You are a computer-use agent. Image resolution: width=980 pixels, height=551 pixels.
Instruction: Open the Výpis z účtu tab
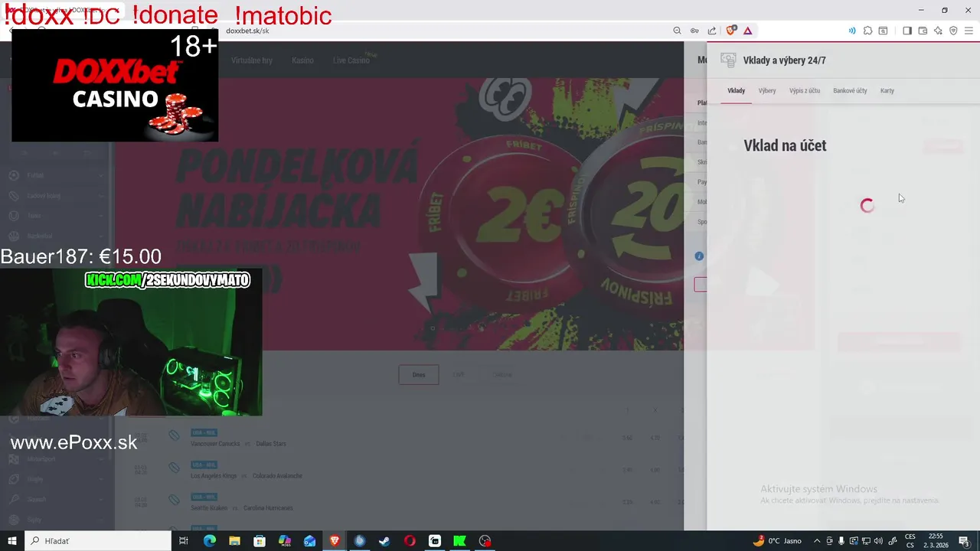click(805, 90)
